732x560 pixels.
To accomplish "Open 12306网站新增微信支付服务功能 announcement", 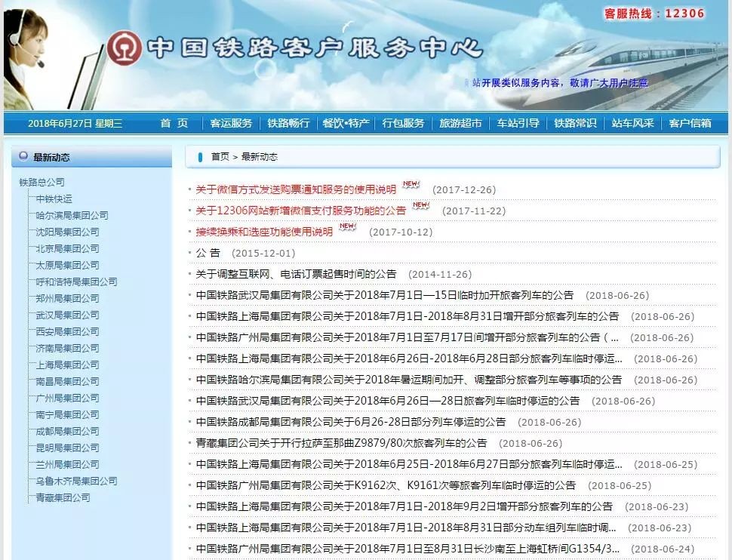I will point(300,211).
